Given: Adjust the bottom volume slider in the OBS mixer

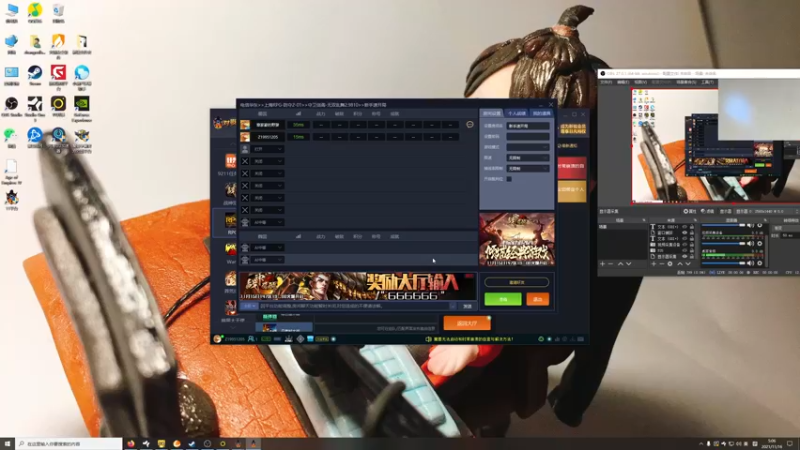Looking at the screenshot, I should pyautogui.click(x=722, y=263).
